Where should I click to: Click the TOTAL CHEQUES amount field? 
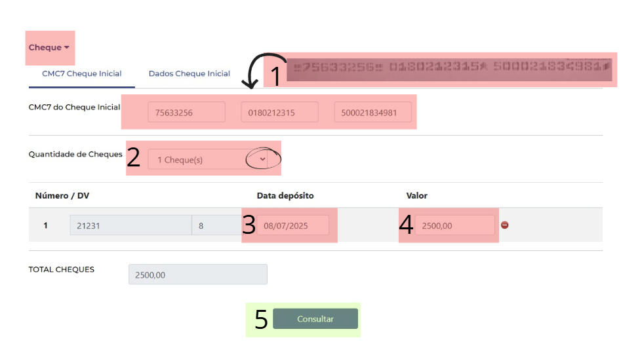(198, 275)
